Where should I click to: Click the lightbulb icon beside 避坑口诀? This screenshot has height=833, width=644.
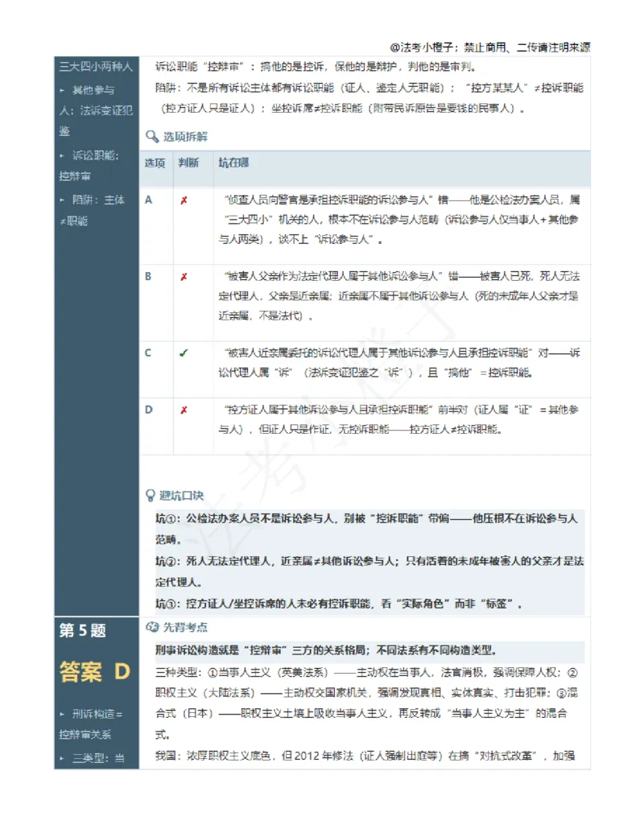pyautogui.click(x=151, y=496)
